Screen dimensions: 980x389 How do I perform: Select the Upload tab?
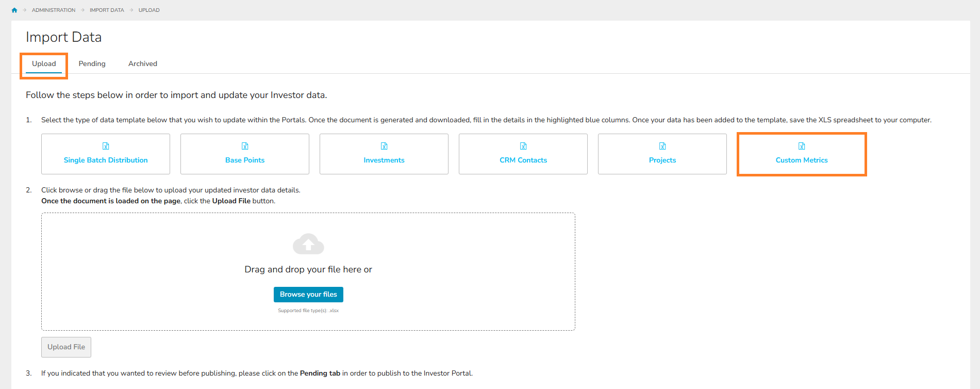[x=44, y=64]
